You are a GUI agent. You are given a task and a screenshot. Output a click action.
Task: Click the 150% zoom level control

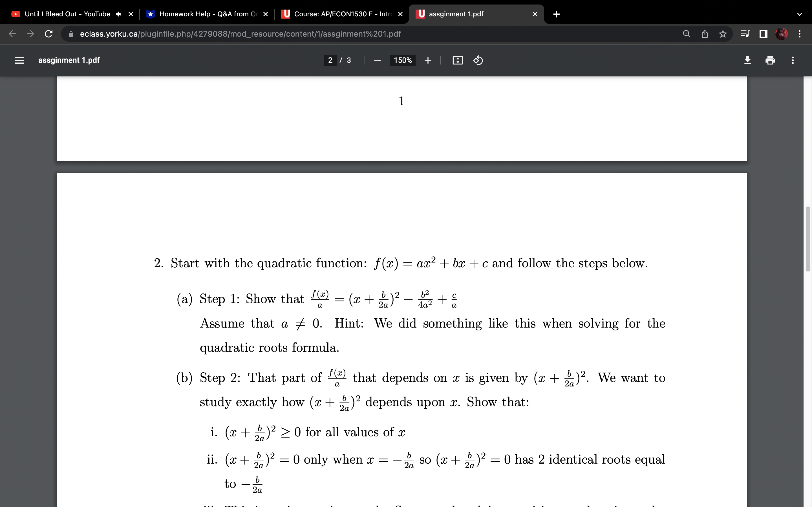pyautogui.click(x=403, y=60)
